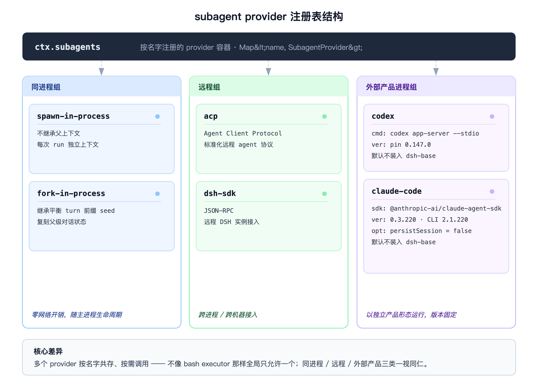Click the purple dot on codex card
The height and width of the screenshot is (392, 538).
point(492,116)
